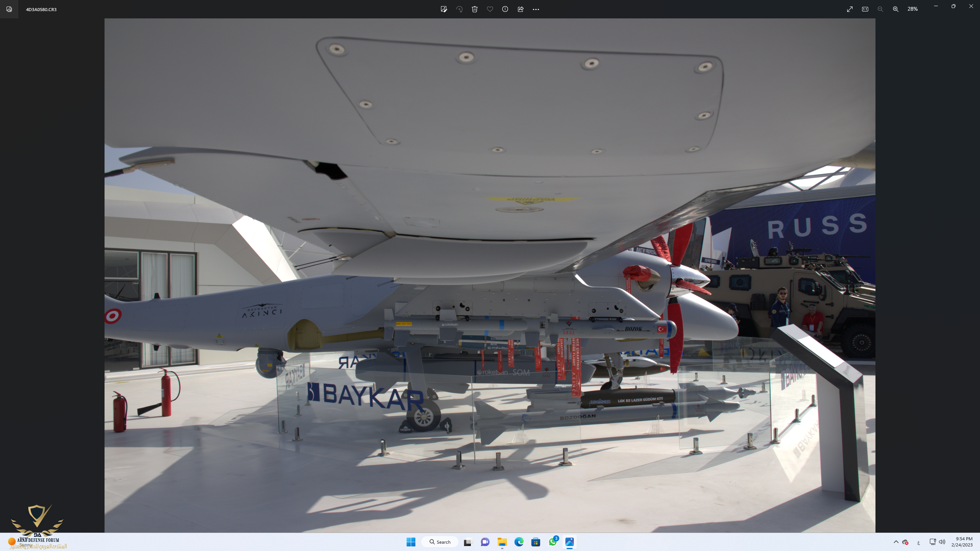This screenshot has height=551, width=980.
Task: Open the Windows Start menu
Action: point(411,542)
